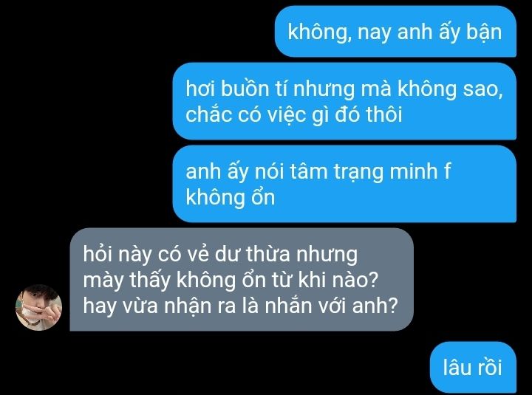Screen dimensions: 532x395
Task: Click the line "mày thấy không ổn từ khi nào?"
Action: 231,280
